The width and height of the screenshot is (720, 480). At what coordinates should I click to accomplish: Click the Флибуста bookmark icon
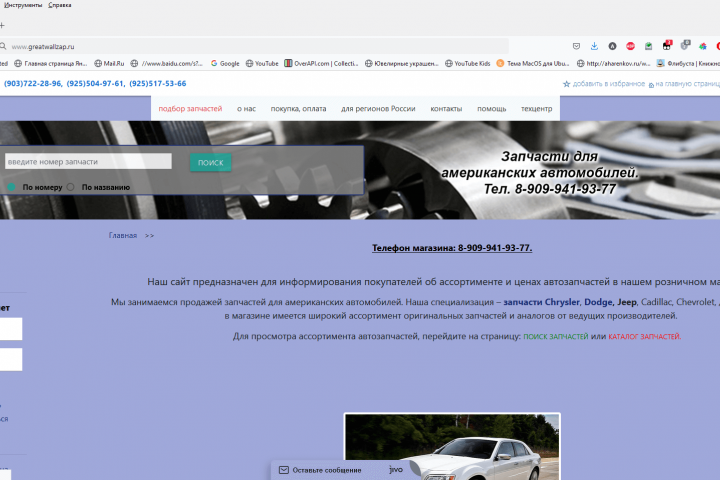point(660,63)
